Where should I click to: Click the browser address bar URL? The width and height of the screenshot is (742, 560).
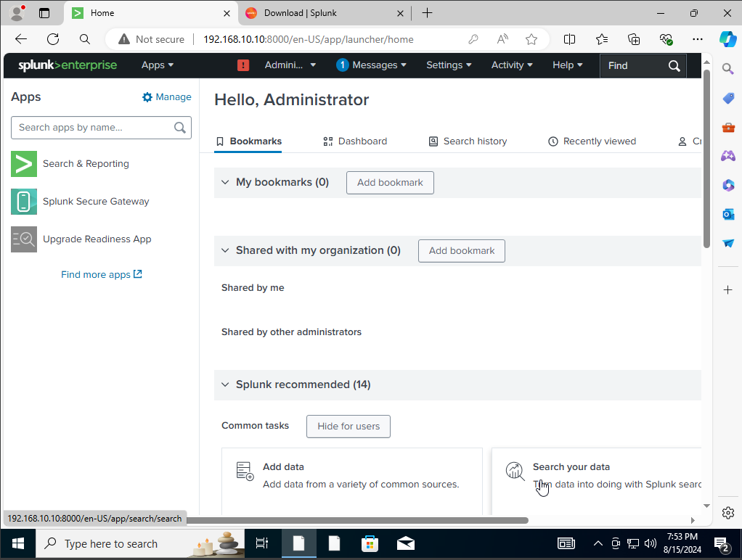click(x=309, y=39)
